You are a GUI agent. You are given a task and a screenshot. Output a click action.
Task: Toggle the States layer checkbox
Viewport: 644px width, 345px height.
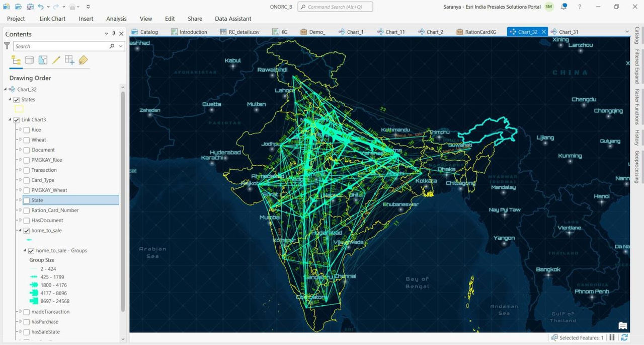(17, 100)
